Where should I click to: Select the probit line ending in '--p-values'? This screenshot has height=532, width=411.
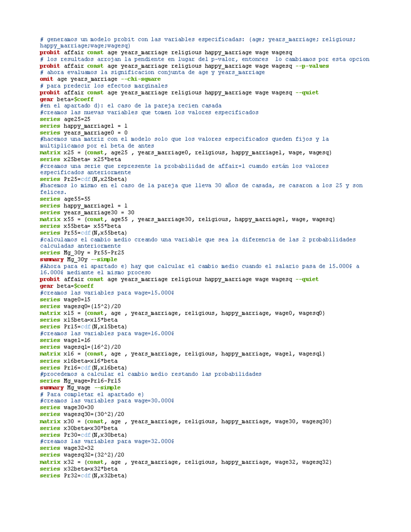(184, 66)
